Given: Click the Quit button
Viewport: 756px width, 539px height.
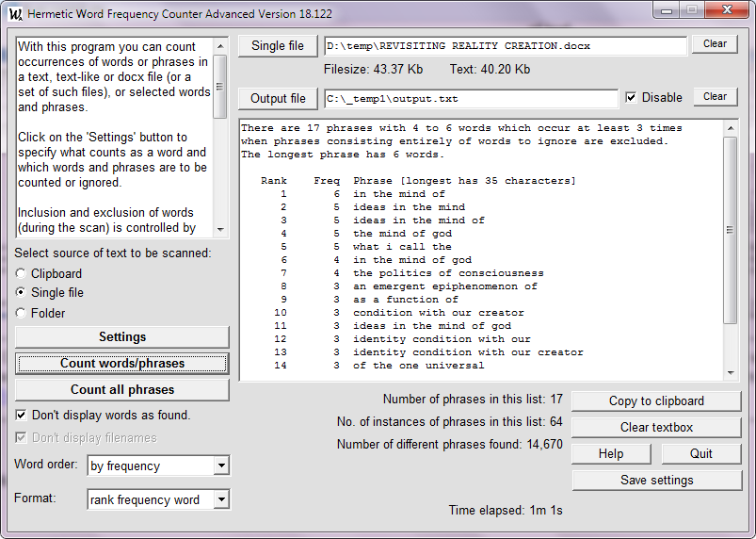Looking at the screenshot, I should (701, 453).
